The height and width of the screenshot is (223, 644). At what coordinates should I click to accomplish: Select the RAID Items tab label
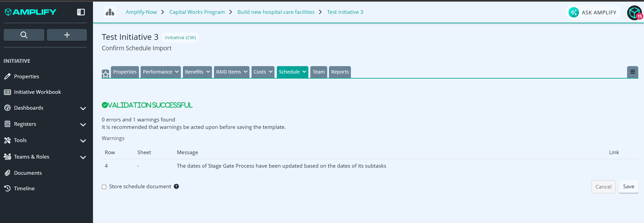coord(229,72)
